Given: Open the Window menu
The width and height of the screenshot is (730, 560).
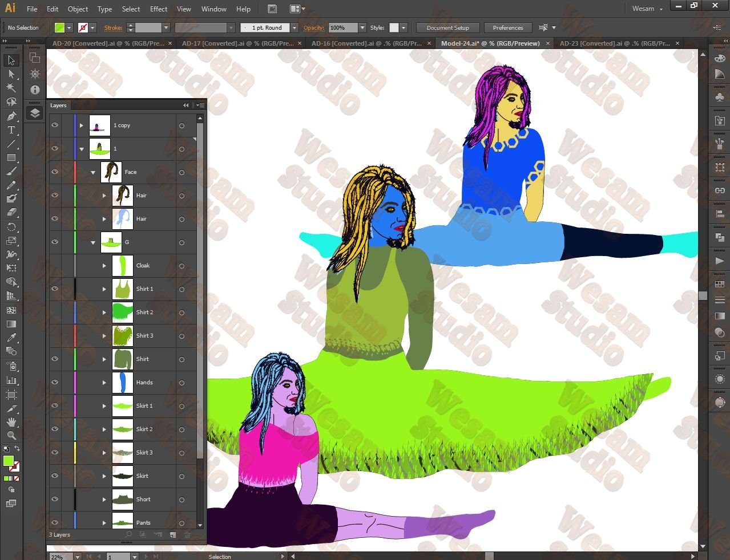Looking at the screenshot, I should (214, 9).
